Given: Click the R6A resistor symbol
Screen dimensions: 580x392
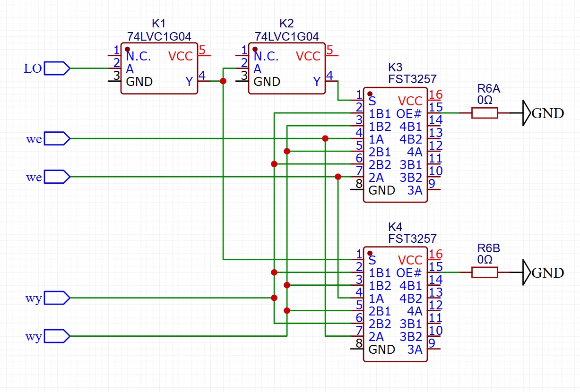Looking at the screenshot, I should (x=485, y=113).
